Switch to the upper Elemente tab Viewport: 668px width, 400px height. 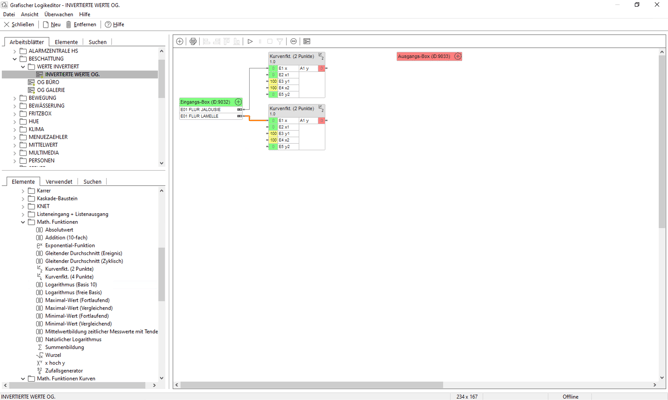click(66, 42)
